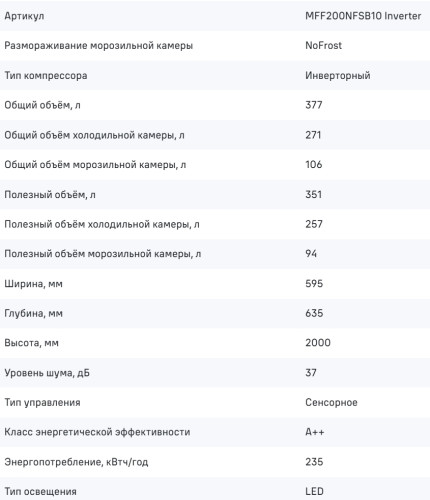Click the total volume value 377
The height and width of the screenshot is (500, 430).
pyautogui.click(x=314, y=105)
